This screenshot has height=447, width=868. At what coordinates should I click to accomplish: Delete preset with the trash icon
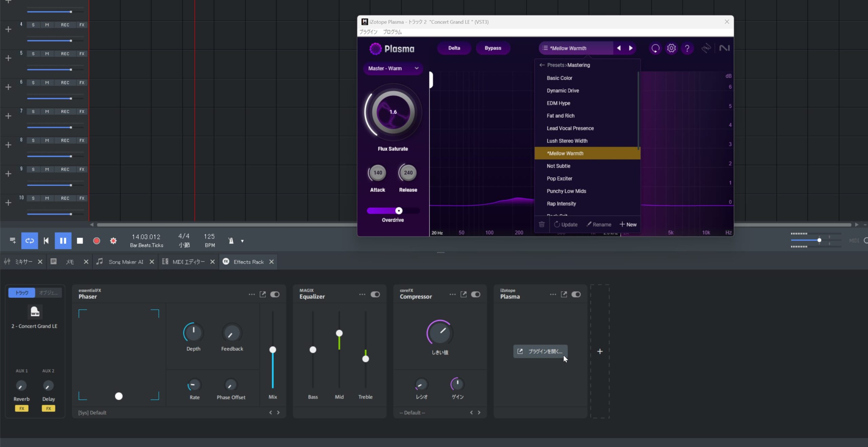pyautogui.click(x=542, y=224)
